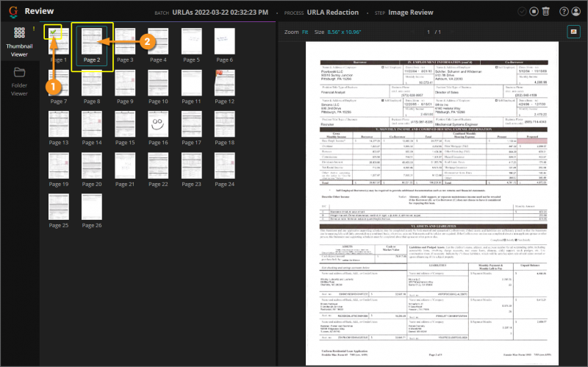Click the URLA Redaction process name

click(333, 13)
